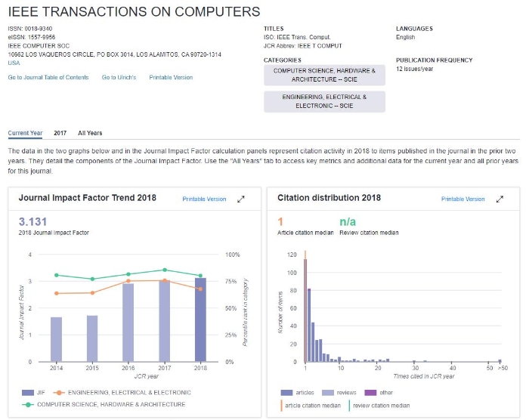Click the English language text
Screen dimensions: 529x420
pos(406,37)
